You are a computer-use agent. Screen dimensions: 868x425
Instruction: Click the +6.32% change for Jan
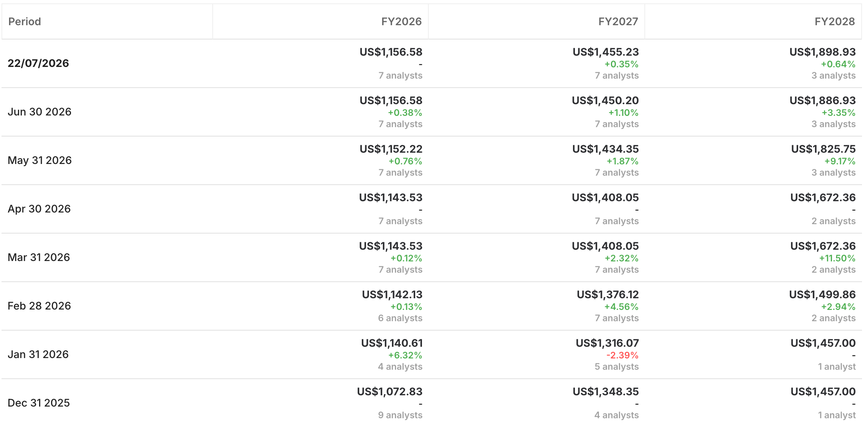point(405,355)
